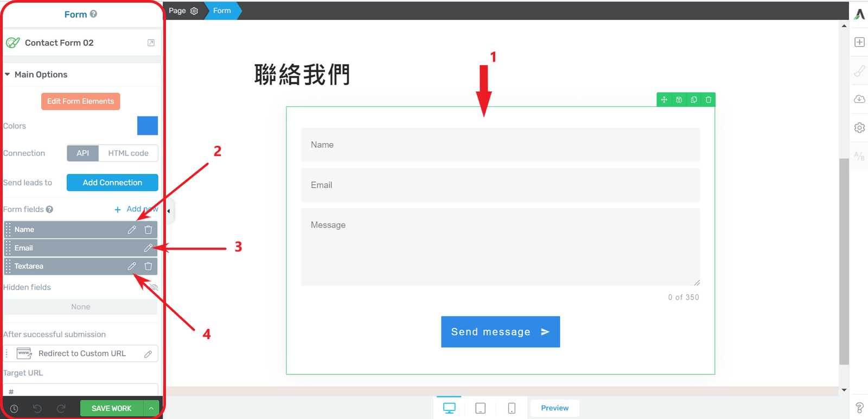Select HTML code connection option
The width and height of the screenshot is (868, 419).
pyautogui.click(x=128, y=153)
